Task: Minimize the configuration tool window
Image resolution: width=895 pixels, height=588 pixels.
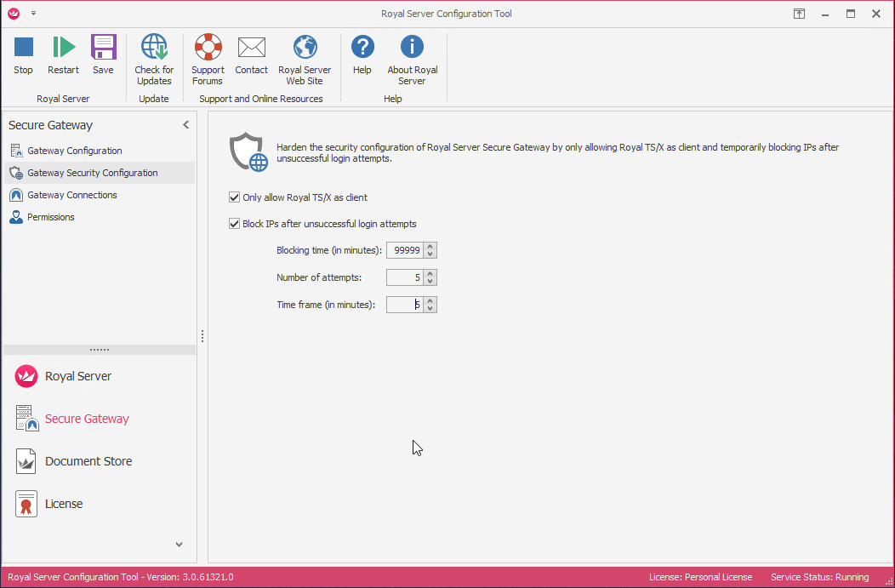Action: [824, 14]
